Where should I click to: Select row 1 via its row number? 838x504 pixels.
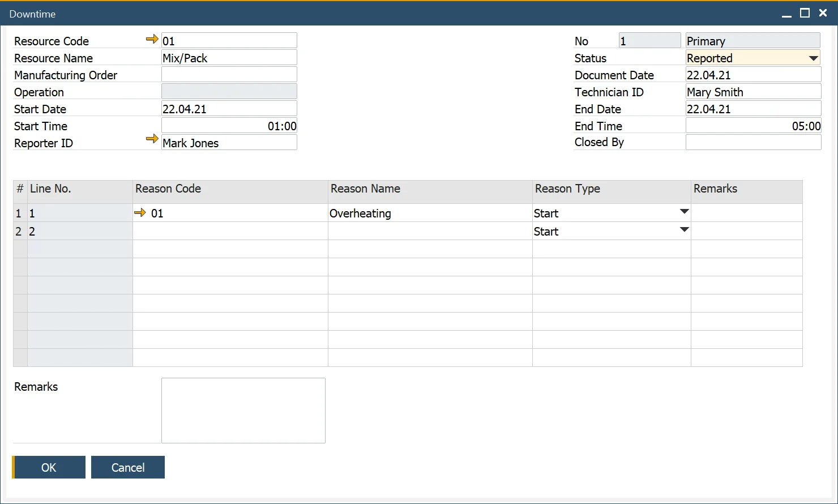(x=19, y=213)
